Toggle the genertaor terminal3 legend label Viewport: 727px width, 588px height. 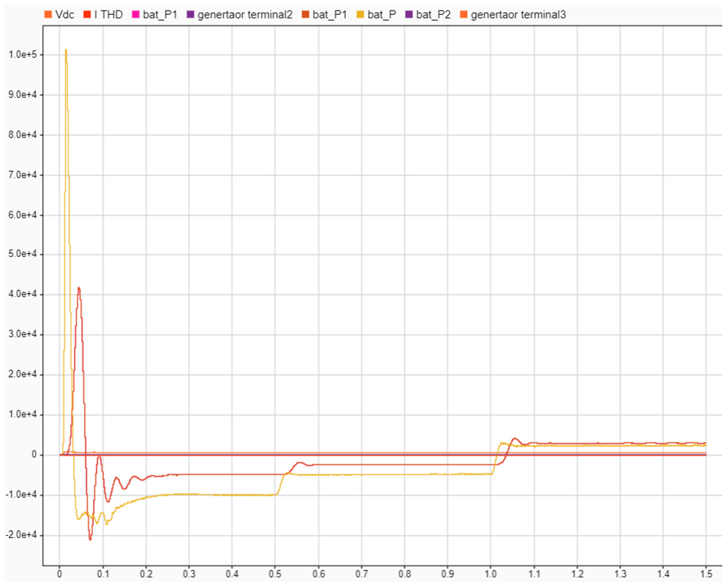(x=518, y=15)
